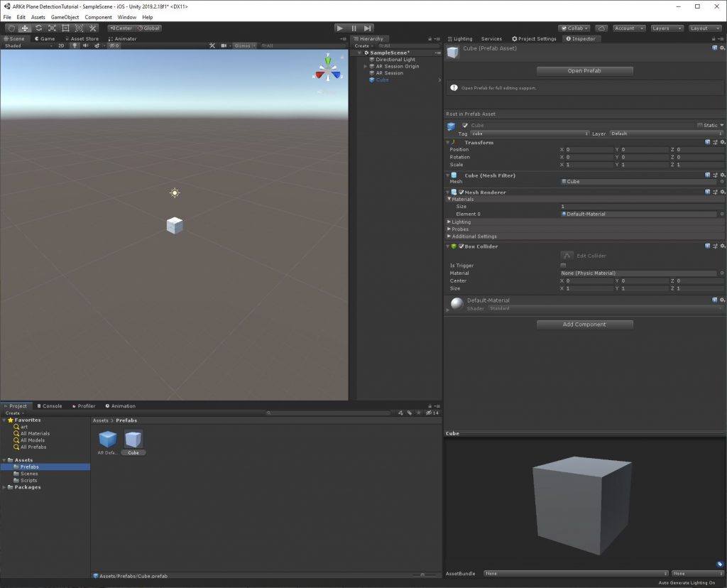
Task: Toggle scene audio speaker icon
Action: click(85, 45)
